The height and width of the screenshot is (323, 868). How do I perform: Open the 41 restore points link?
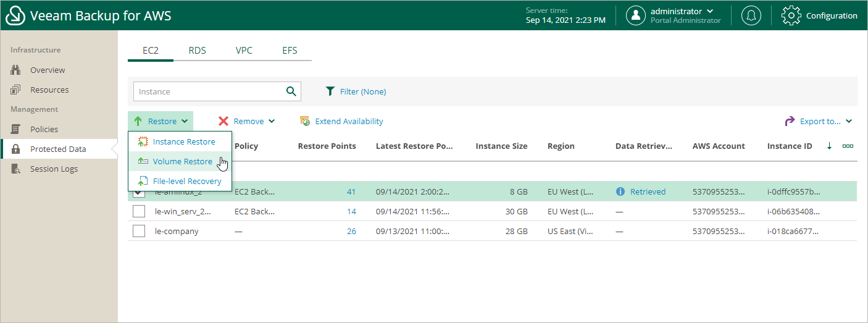click(351, 191)
